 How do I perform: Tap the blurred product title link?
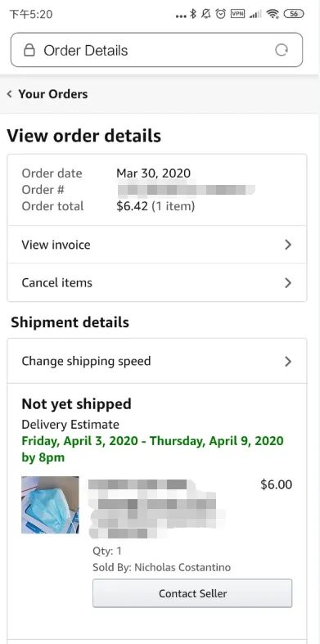(156, 508)
